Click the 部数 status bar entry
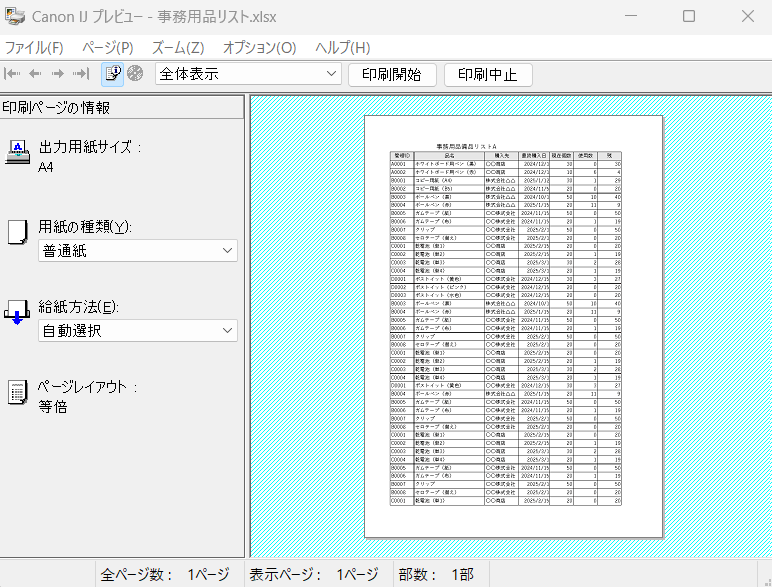The width and height of the screenshot is (772, 587). point(436,574)
